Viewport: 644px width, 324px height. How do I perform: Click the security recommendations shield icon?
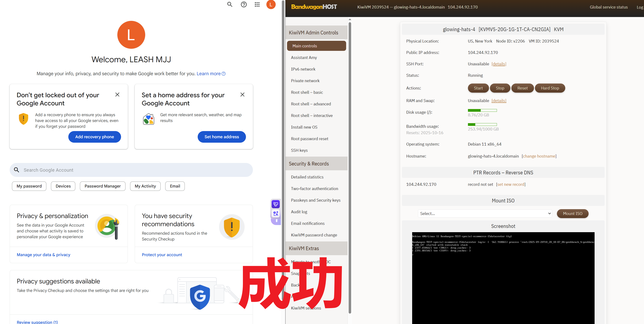[231, 227]
